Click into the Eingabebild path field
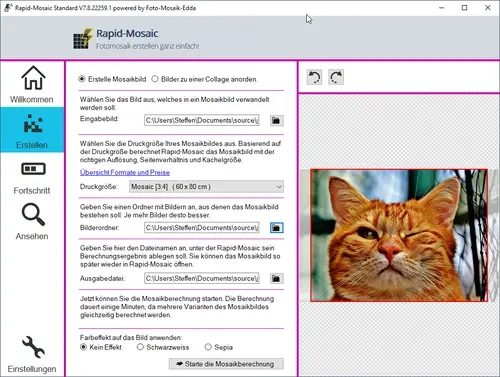Image resolution: width=500 pixels, height=377 pixels. tap(202, 120)
